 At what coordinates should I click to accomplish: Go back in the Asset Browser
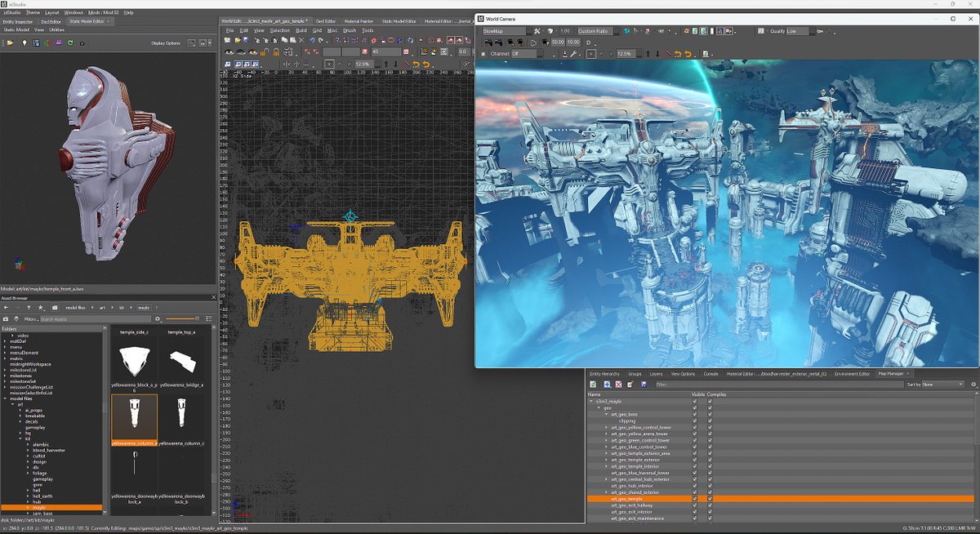pyautogui.click(x=6, y=308)
